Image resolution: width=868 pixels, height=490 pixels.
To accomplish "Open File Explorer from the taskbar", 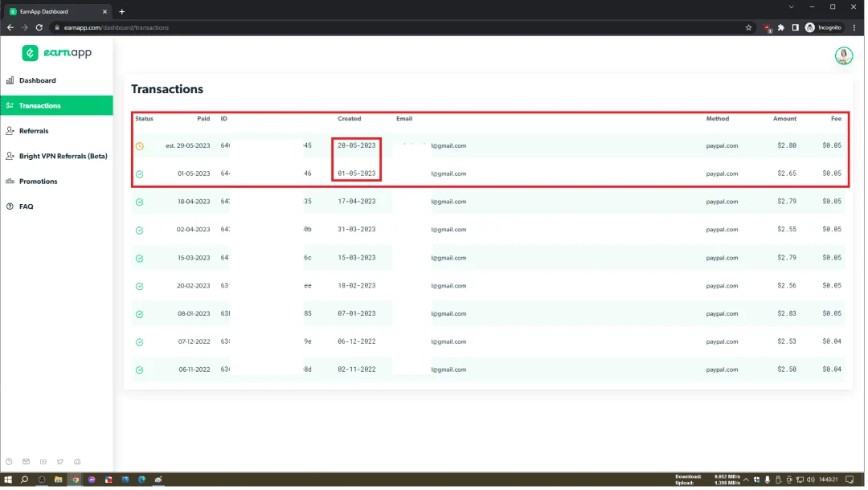I will (58, 481).
